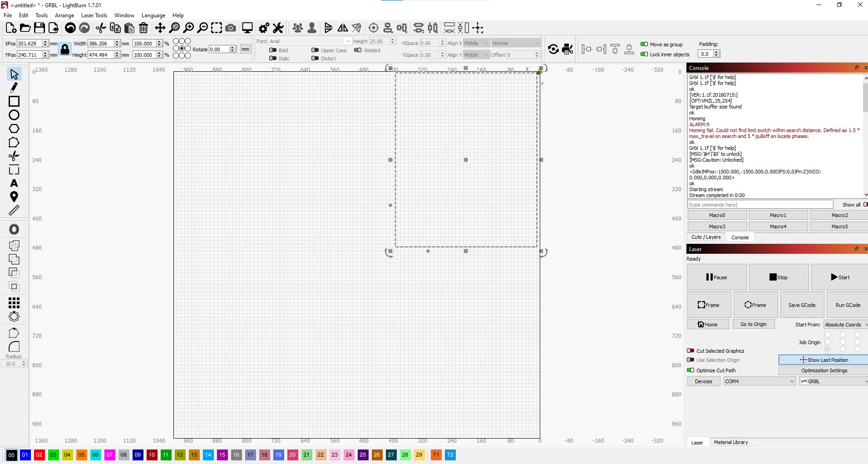Viewport: 868px width, 464px height.
Task: Open the Font Arial dropdown
Action: (310, 41)
